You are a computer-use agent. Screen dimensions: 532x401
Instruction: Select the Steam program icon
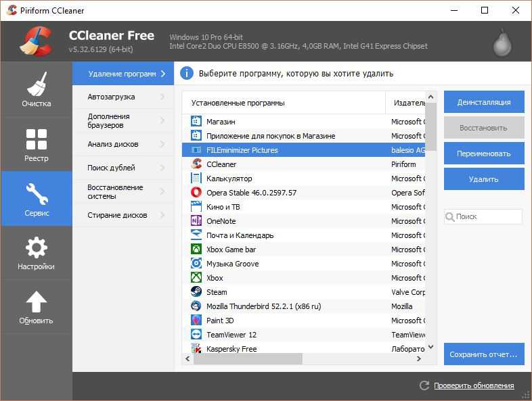(x=196, y=292)
